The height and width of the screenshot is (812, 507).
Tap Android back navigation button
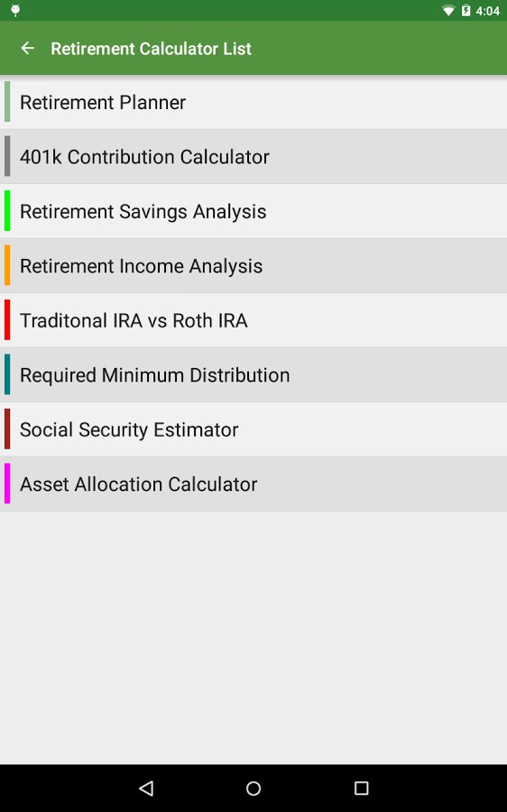pyautogui.click(x=146, y=789)
